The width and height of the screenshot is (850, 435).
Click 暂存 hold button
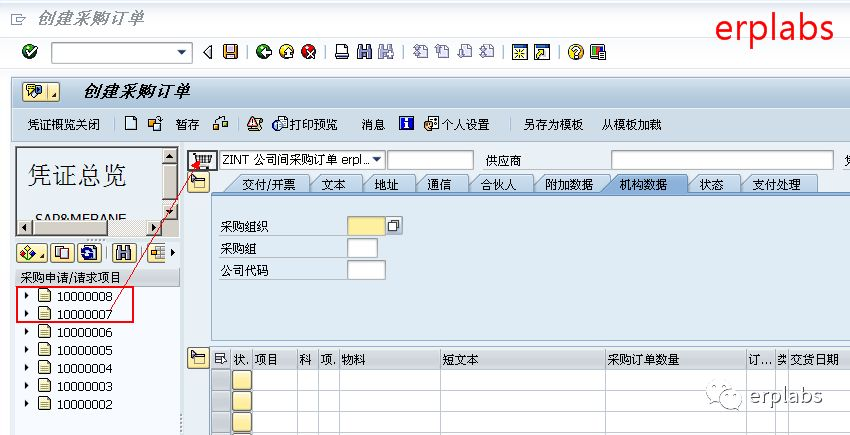tap(187, 125)
